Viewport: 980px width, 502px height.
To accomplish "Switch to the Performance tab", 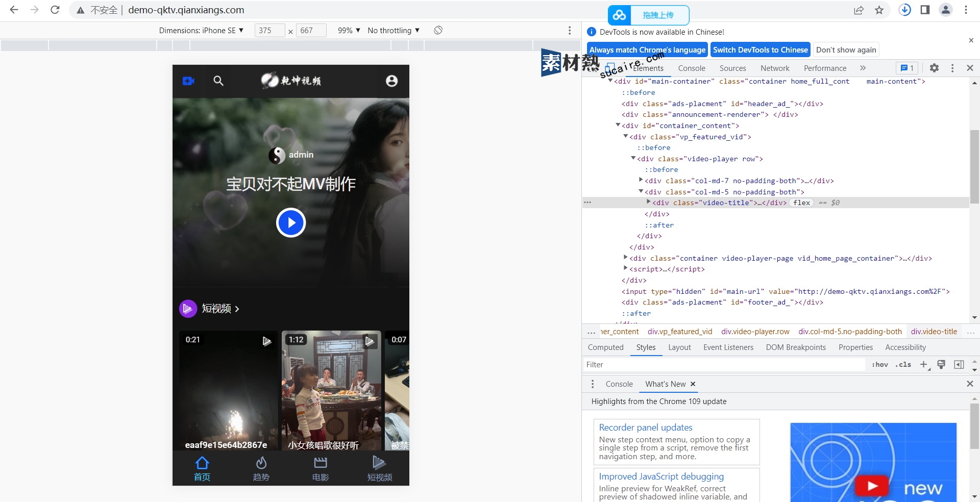I will click(825, 68).
